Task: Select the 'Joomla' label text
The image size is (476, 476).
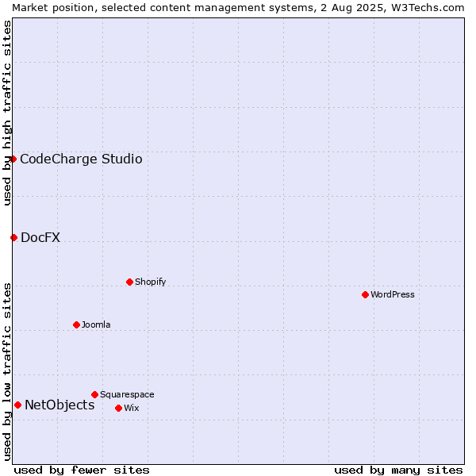Action: [x=96, y=324]
